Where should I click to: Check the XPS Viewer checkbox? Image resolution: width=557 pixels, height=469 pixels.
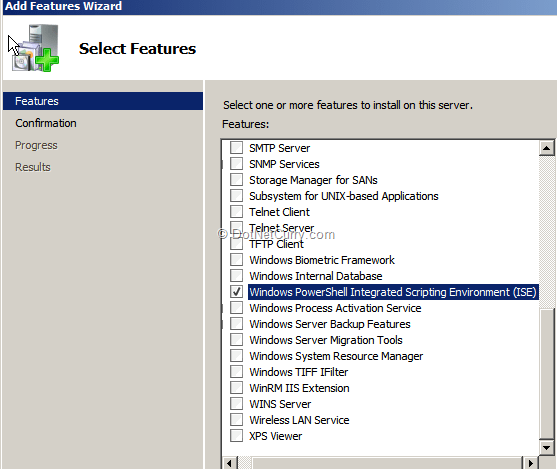[236, 436]
